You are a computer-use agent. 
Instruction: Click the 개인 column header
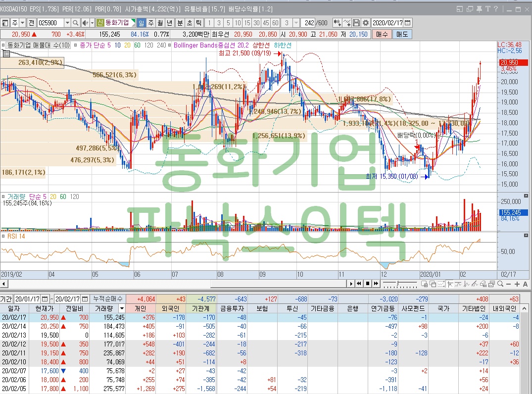140,308
